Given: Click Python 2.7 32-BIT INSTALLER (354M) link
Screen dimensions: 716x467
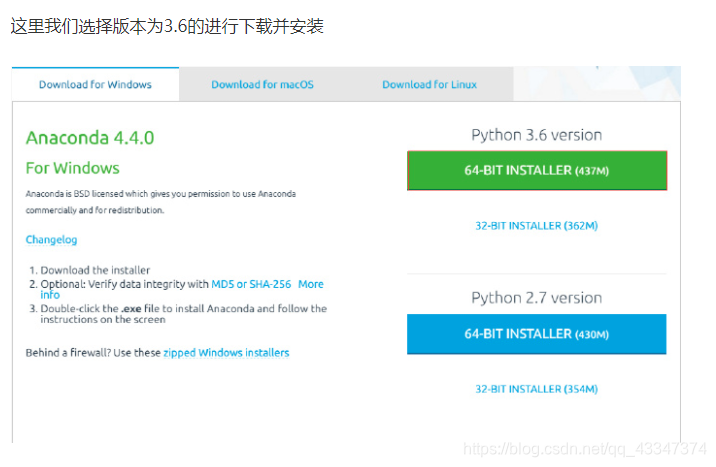Looking at the screenshot, I should (x=537, y=389).
